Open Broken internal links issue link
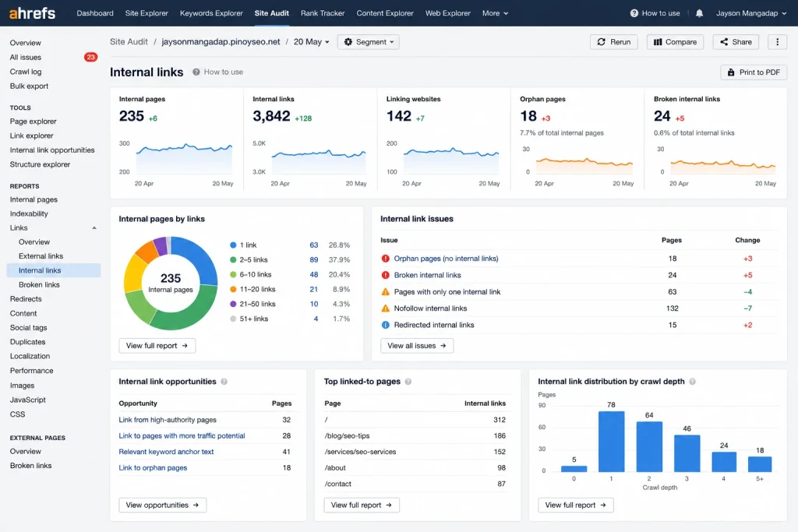Viewport: 798px width, 532px height. tap(428, 275)
